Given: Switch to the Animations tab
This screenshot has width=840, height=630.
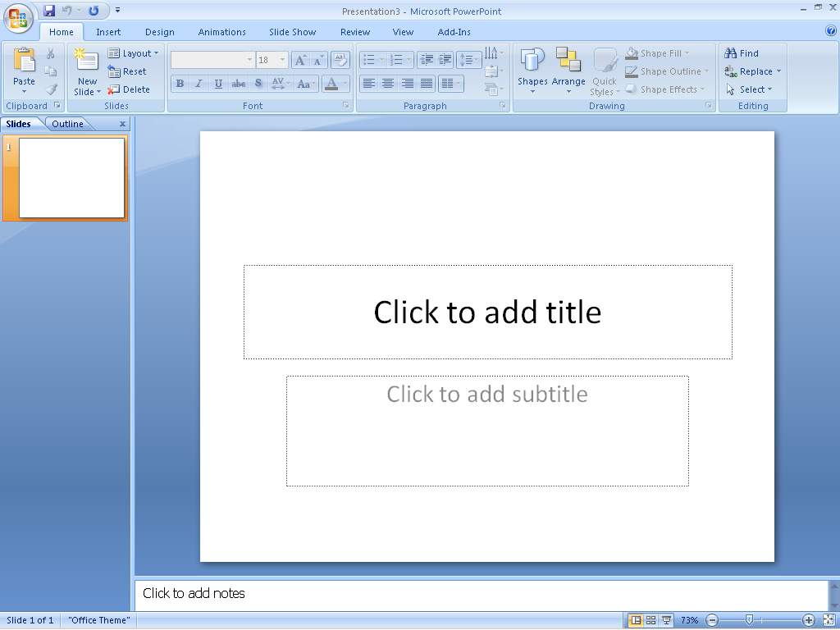Looking at the screenshot, I should click(x=221, y=32).
